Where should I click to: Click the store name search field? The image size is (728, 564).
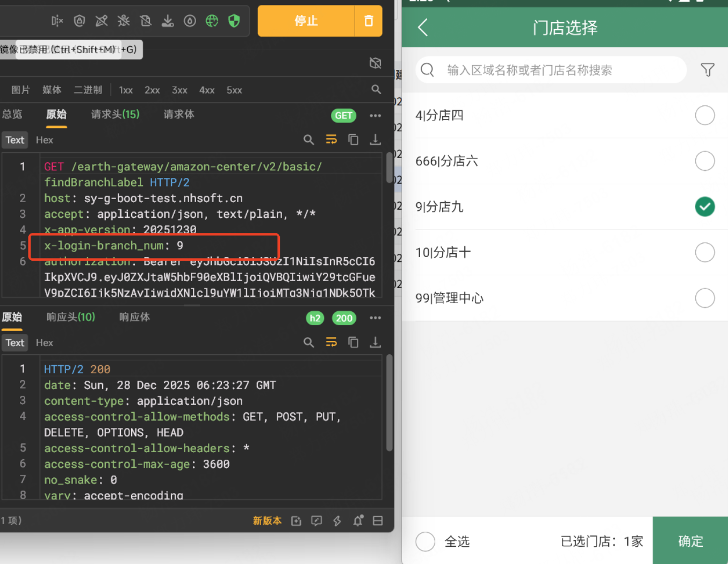click(551, 70)
